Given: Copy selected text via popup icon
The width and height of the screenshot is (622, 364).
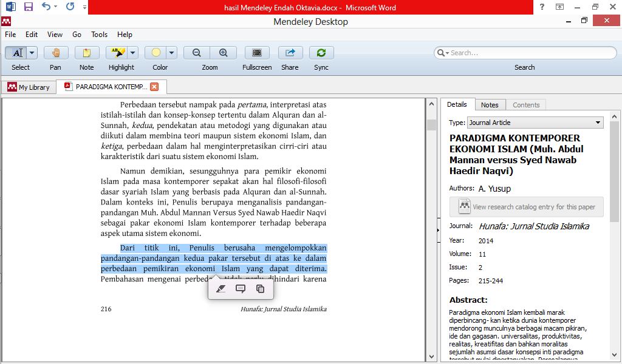Looking at the screenshot, I should coord(260,289).
